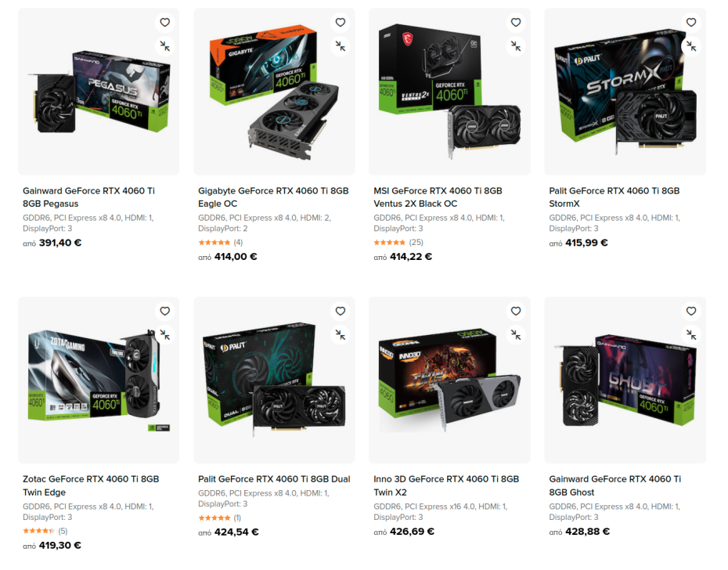Toggle favorite for the Zotac Twin Edge
This screenshot has height=570, width=728.
tap(164, 311)
